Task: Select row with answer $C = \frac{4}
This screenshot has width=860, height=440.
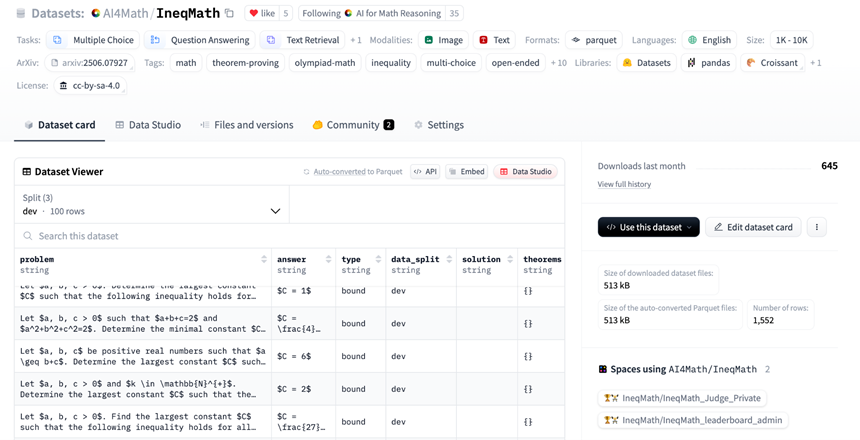Action: tap(290, 323)
